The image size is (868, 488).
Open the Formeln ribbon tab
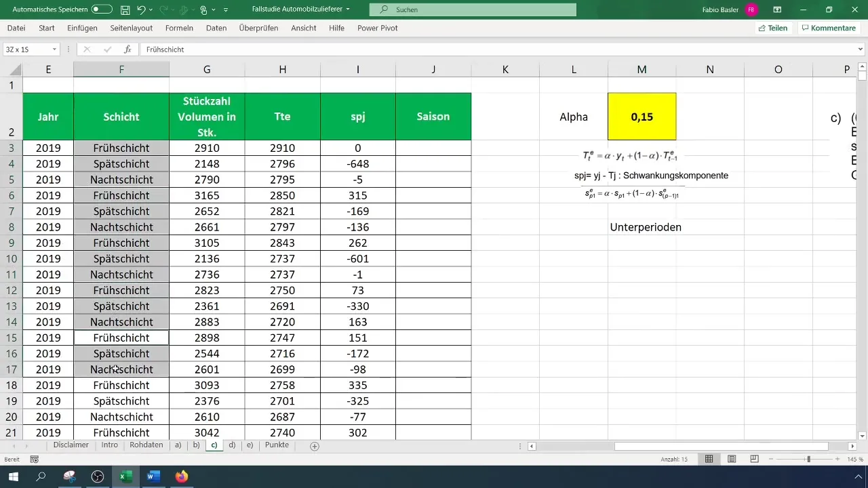pos(179,28)
